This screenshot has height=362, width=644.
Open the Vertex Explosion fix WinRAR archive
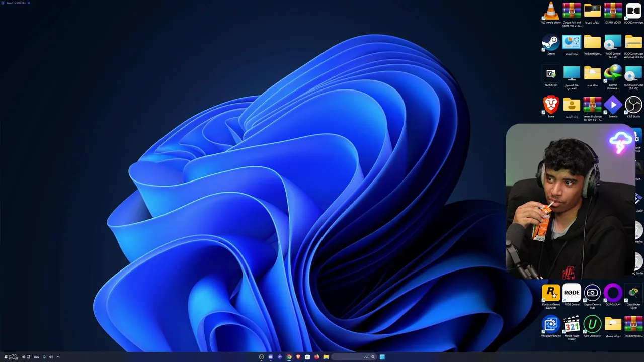(592, 109)
